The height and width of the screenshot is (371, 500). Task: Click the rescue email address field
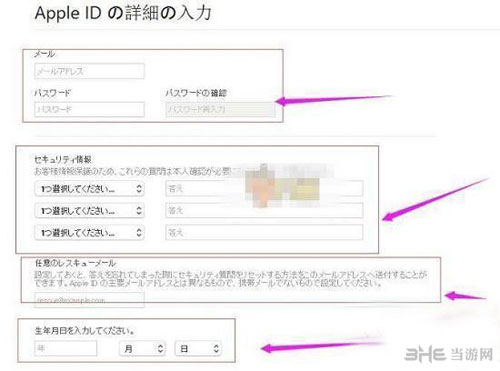click(89, 300)
